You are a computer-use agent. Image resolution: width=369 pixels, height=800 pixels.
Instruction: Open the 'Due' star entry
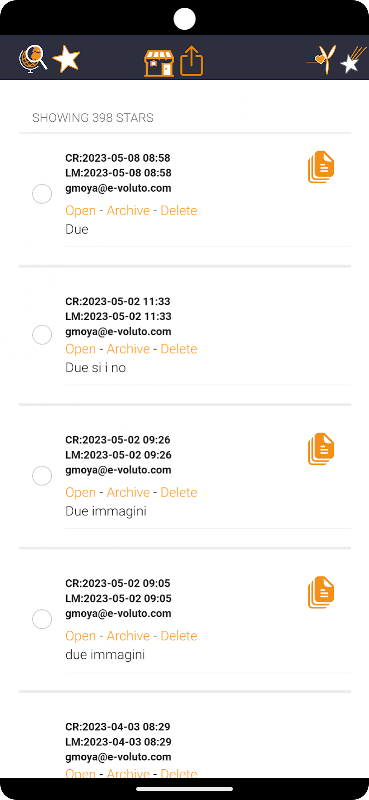coord(81,211)
